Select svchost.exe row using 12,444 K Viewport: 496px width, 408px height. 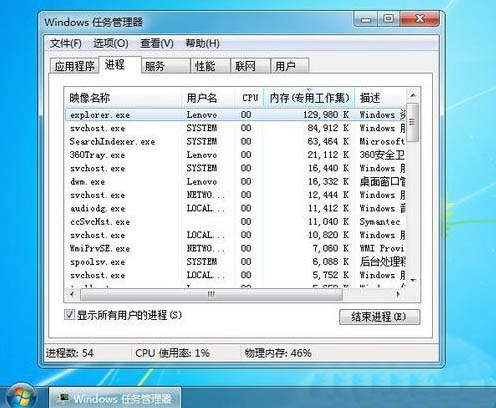click(235, 195)
